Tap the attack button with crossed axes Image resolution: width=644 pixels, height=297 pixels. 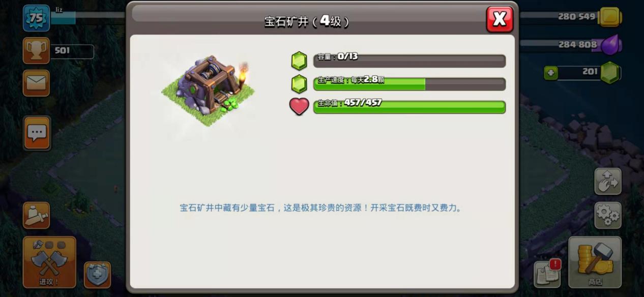(49, 262)
